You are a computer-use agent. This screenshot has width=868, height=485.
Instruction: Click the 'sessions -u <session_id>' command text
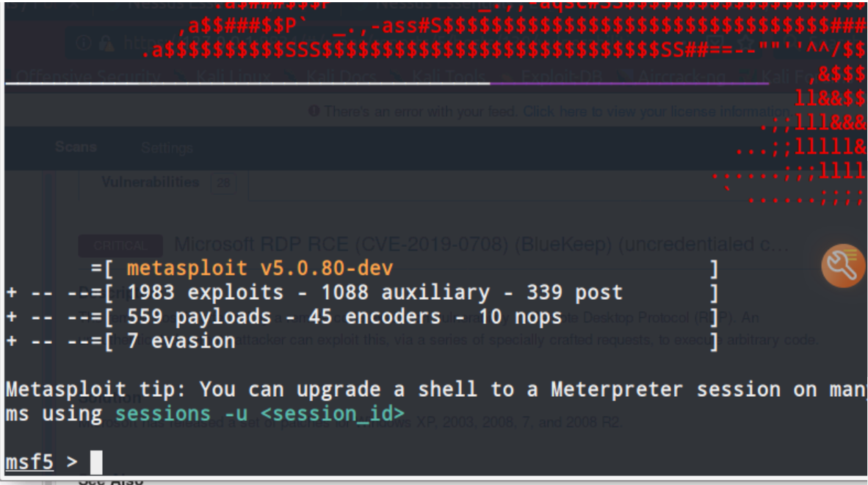click(260, 414)
